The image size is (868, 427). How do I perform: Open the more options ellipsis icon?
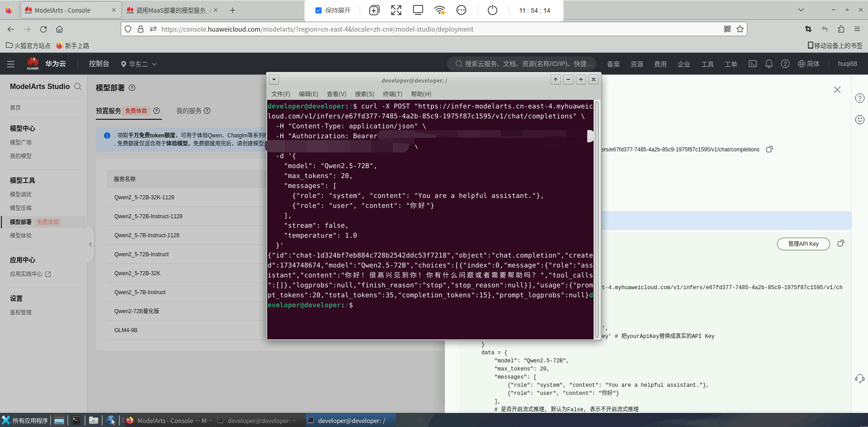click(x=461, y=10)
